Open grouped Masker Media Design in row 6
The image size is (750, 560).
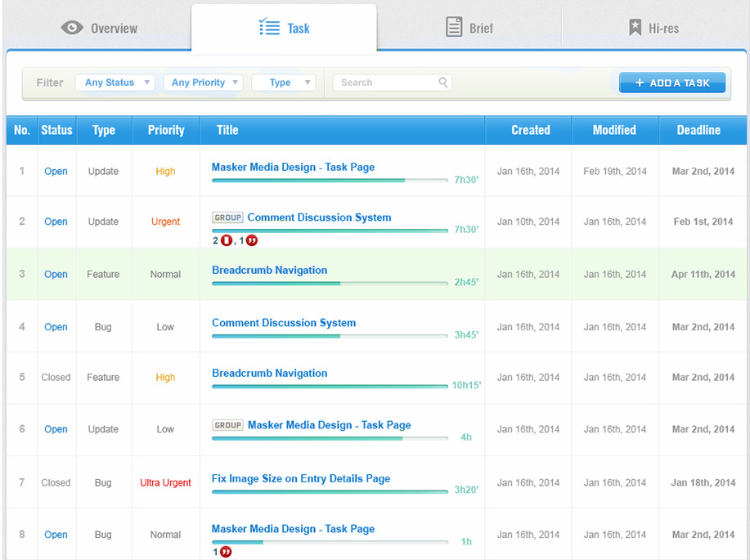click(x=329, y=425)
